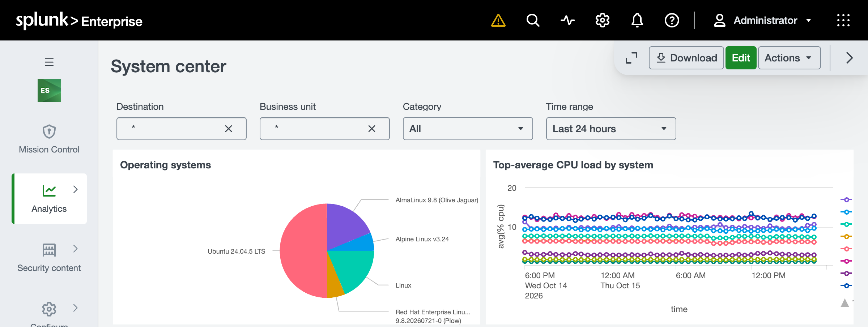Open the Actions dropdown
This screenshot has height=327, width=868.
[789, 58]
